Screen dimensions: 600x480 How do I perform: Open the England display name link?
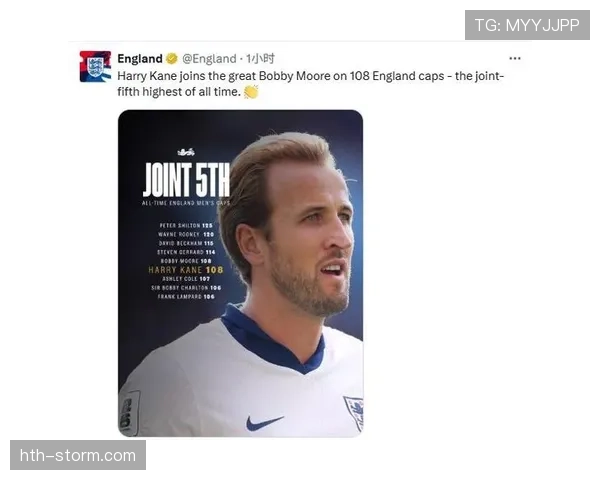(140, 59)
